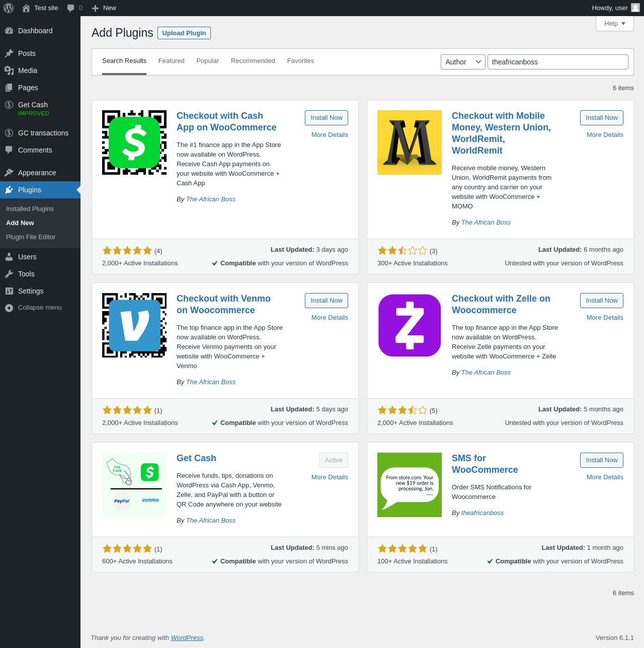Open More Details for SMS for WooCommerce
The height and width of the screenshot is (648, 644).
click(x=605, y=477)
